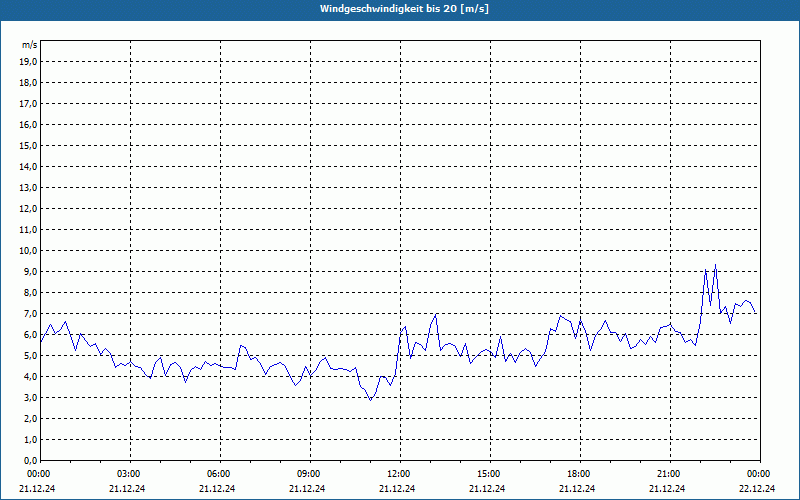The width and height of the screenshot is (800, 500).
Task: Click the '00:00' time label above 21.12.24
Action: pyautogui.click(x=38, y=474)
